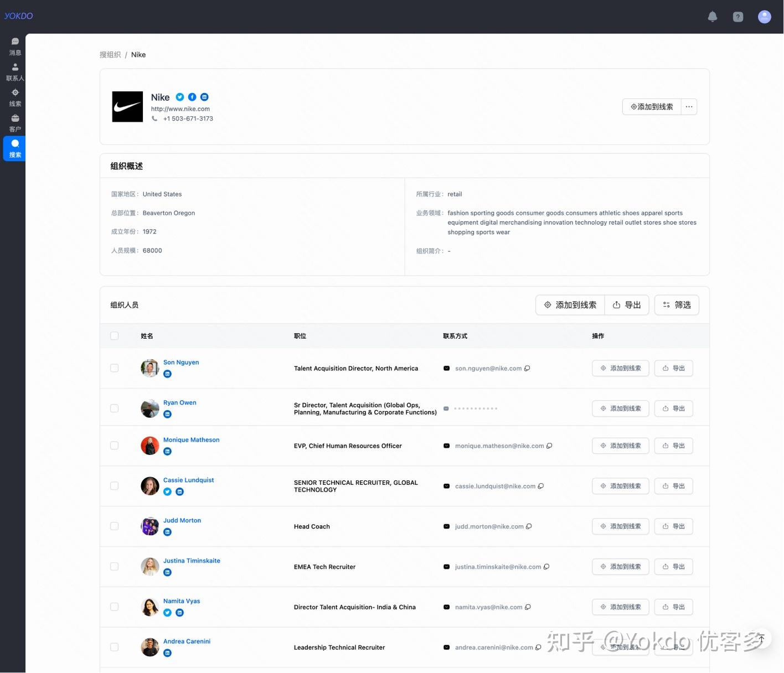Open Ryan Owen's LinkedIn icon

(168, 415)
